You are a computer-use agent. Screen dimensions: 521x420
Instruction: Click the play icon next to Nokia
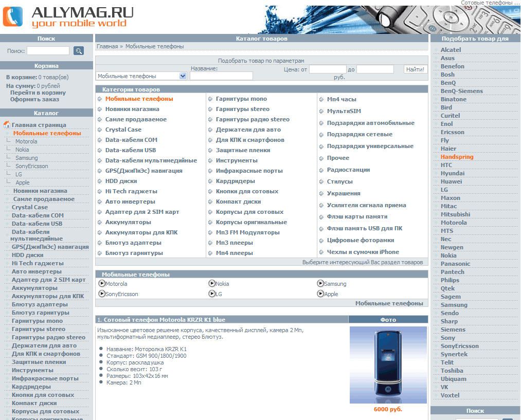tap(212, 283)
